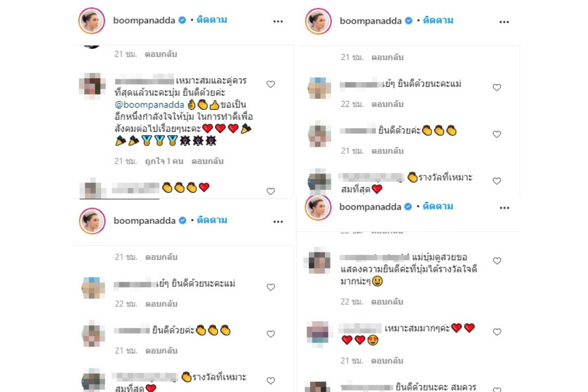Reply (ตอบกลับ) to the long congratulation comment
The image size is (588, 392).
tap(207, 161)
